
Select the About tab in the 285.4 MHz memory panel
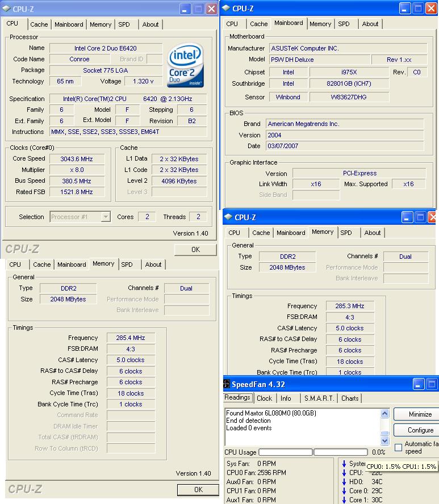pyautogui.click(x=153, y=264)
